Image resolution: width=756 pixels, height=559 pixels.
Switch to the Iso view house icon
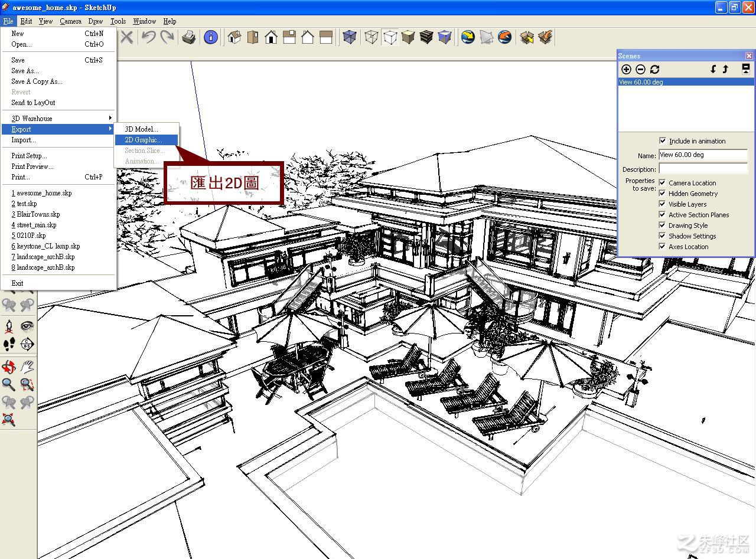[234, 38]
